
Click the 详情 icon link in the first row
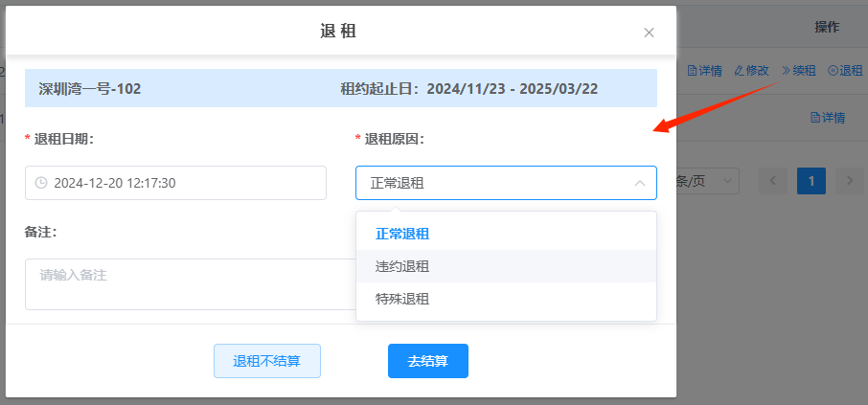704,70
